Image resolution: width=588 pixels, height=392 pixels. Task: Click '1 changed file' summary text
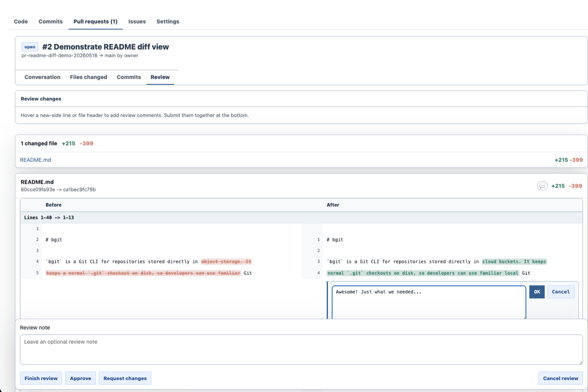click(39, 143)
